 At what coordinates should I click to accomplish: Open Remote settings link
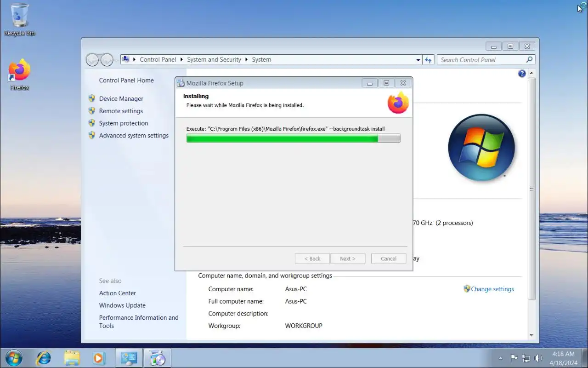[x=121, y=111]
